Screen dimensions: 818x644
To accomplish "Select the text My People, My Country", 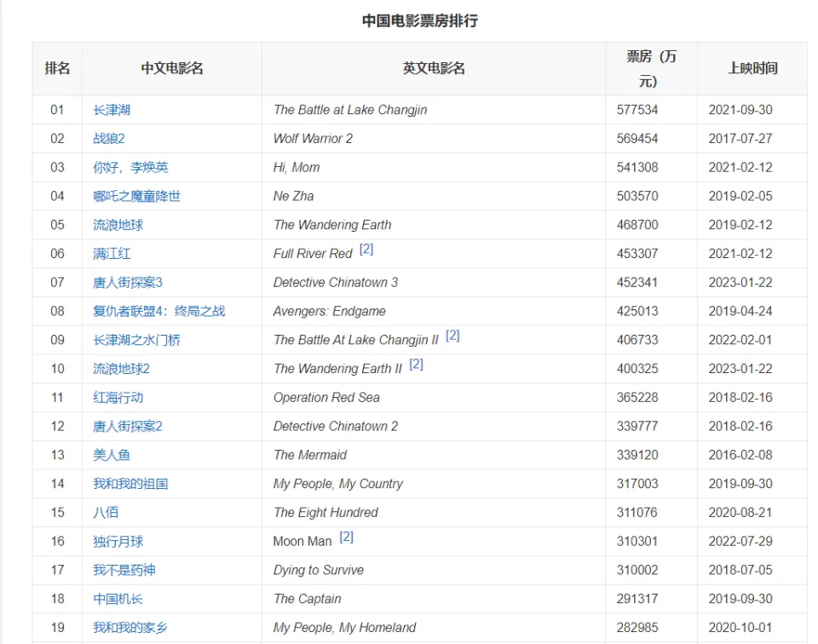I will [338, 484].
